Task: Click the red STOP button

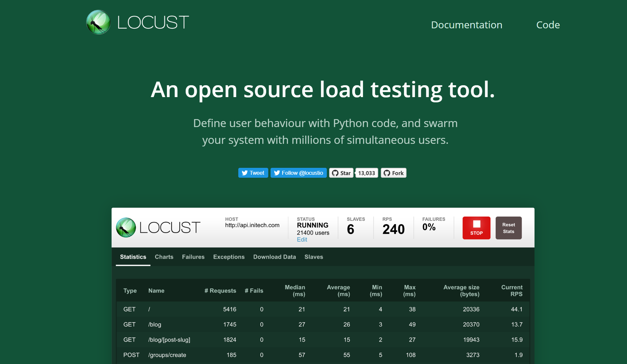Action: click(476, 228)
